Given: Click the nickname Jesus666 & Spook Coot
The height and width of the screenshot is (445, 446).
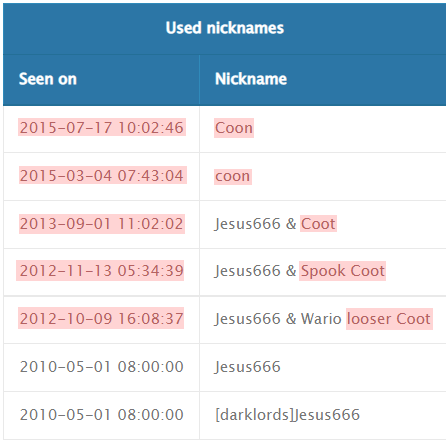Looking at the screenshot, I should coord(300,271).
